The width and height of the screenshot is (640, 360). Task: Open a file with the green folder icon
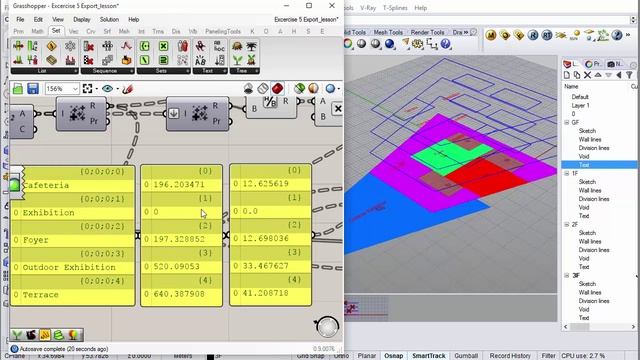[18, 89]
